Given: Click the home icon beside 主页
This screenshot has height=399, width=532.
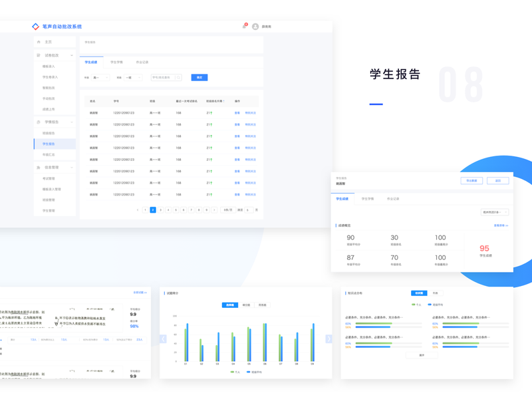Looking at the screenshot, I should (39, 42).
